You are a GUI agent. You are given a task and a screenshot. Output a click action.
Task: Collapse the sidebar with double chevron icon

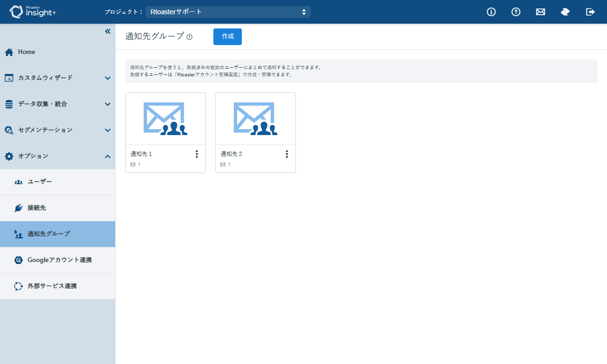108,31
